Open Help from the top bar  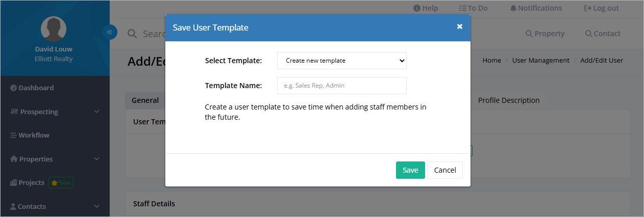[x=426, y=8]
